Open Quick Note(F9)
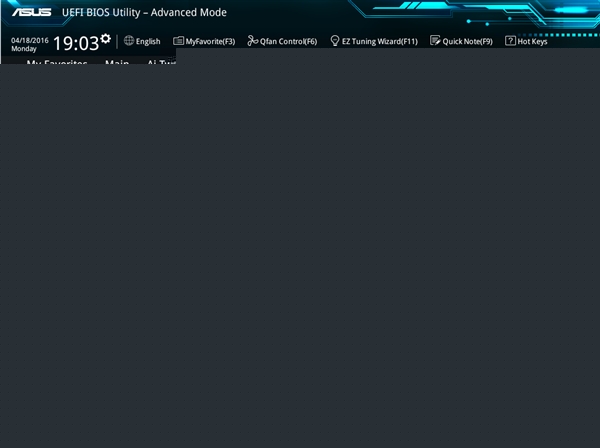This screenshot has width=600, height=448. (x=461, y=41)
